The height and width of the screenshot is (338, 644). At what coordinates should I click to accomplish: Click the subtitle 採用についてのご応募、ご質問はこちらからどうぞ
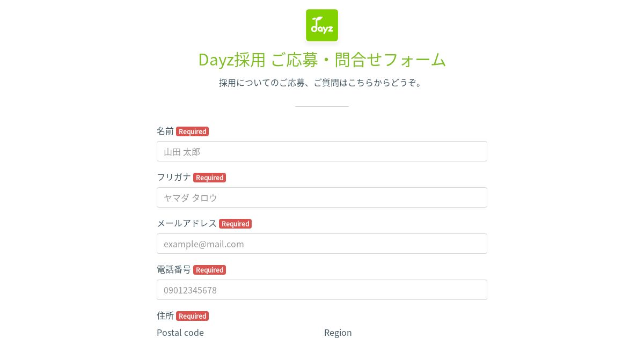[x=322, y=83]
